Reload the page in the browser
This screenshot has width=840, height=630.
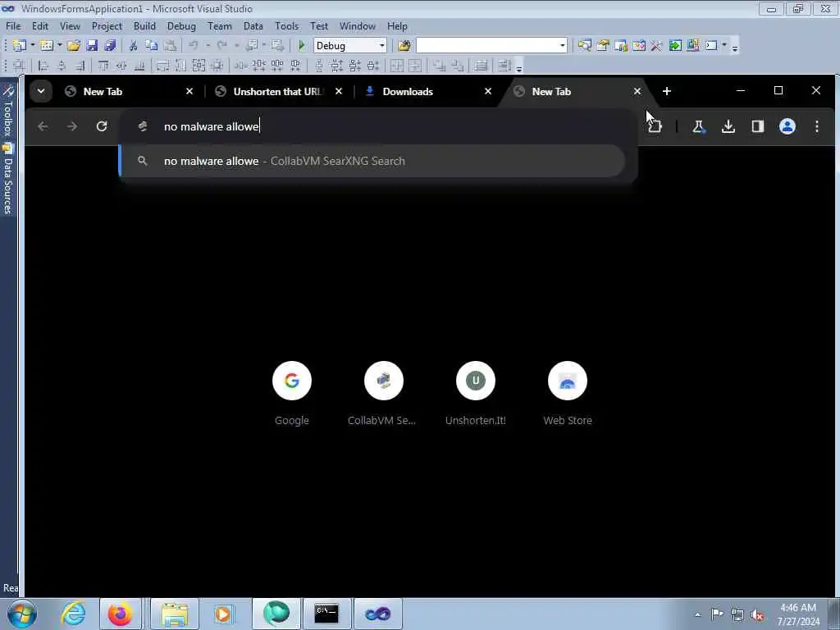[101, 126]
